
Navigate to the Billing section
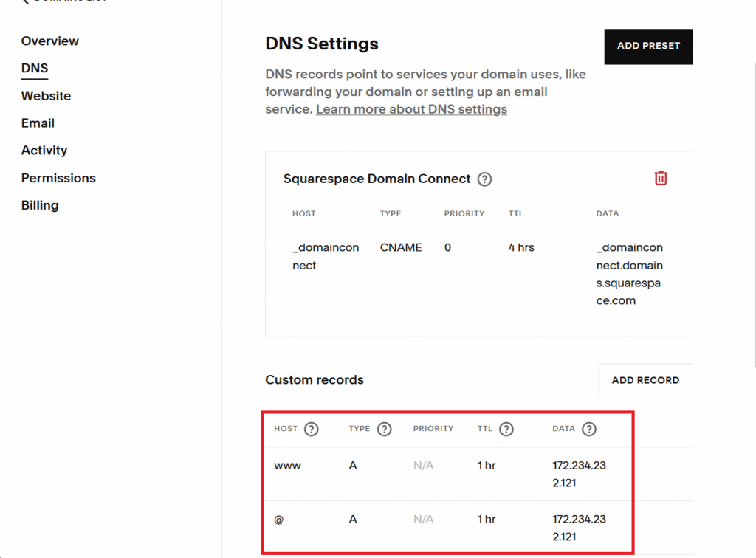(40, 205)
